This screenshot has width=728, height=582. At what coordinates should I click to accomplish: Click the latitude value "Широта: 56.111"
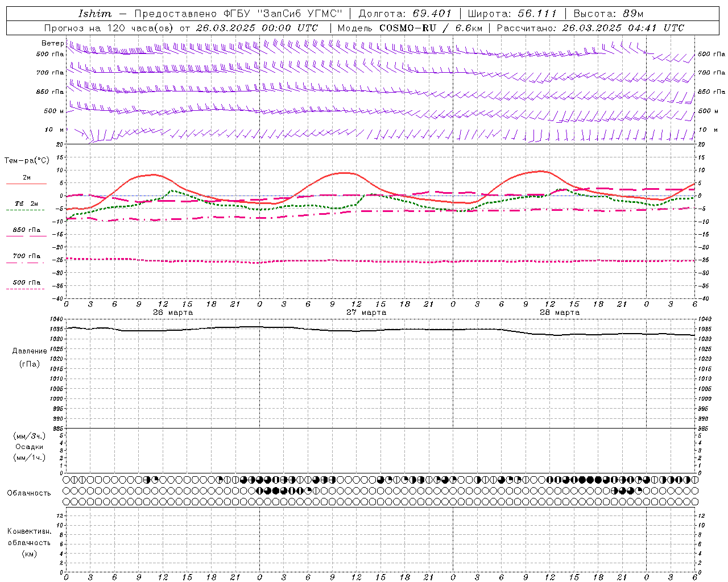pyautogui.click(x=511, y=14)
